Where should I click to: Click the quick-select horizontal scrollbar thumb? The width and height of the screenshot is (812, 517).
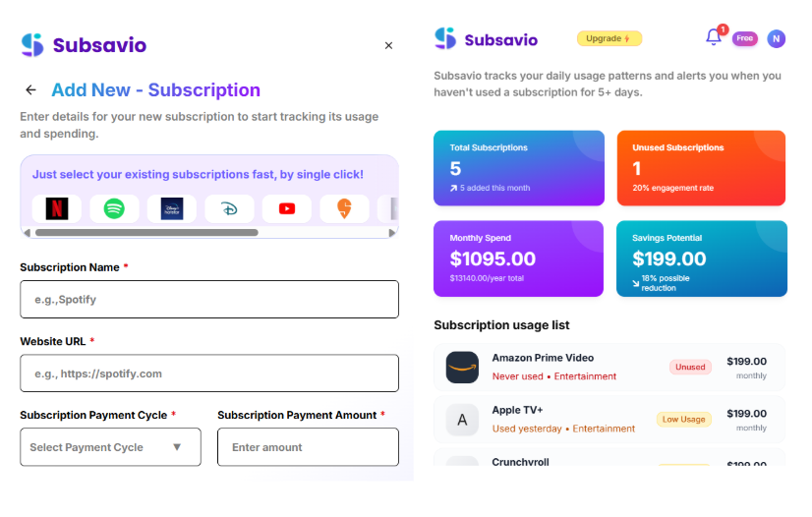146,233
